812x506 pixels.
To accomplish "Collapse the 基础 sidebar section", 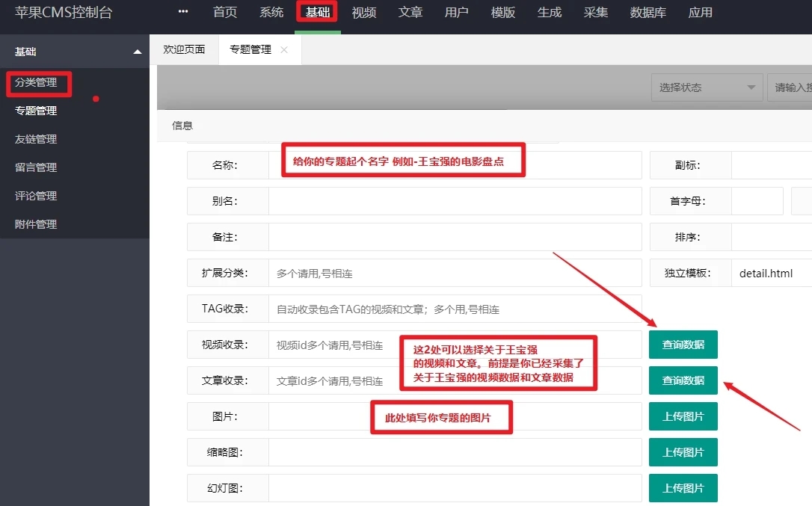I will point(137,52).
